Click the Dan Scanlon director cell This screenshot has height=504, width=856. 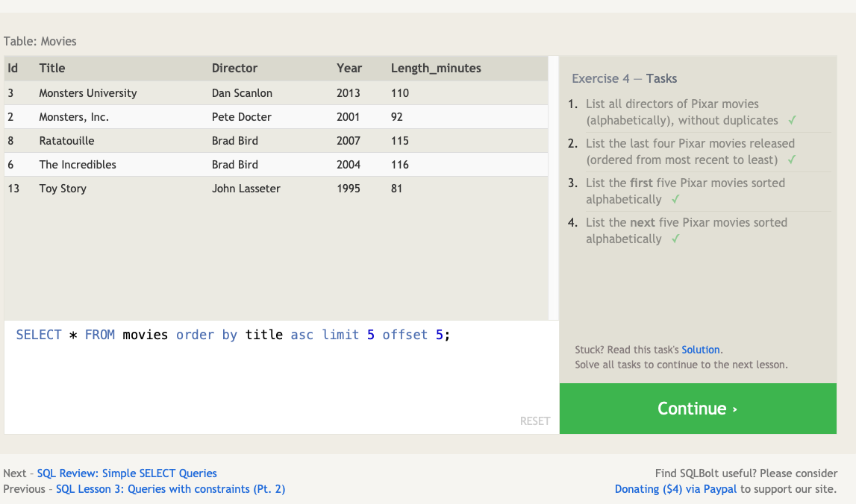[x=242, y=92]
